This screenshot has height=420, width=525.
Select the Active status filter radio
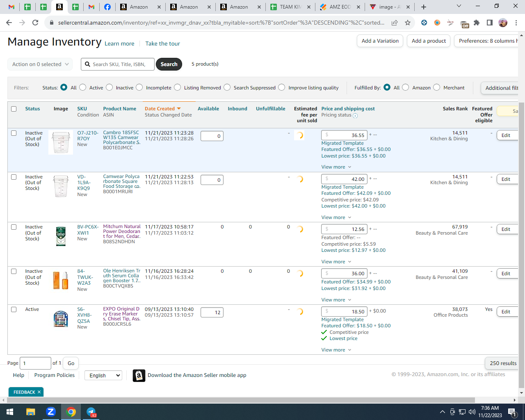click(83, 87)
